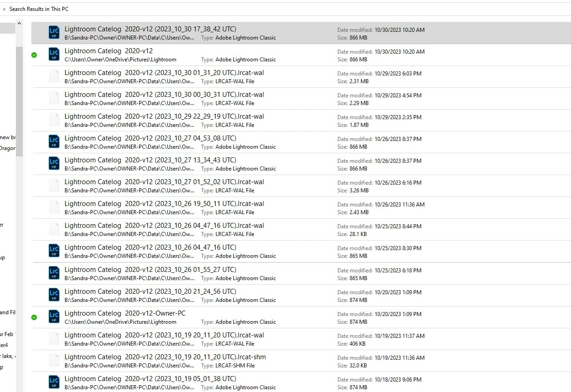The width and height of the screenshot is (571, 392).
Task: Click the blank file icon of 2023_10_29 22_29_19 lrcat-wal
Action: click(x=54, y=120)
